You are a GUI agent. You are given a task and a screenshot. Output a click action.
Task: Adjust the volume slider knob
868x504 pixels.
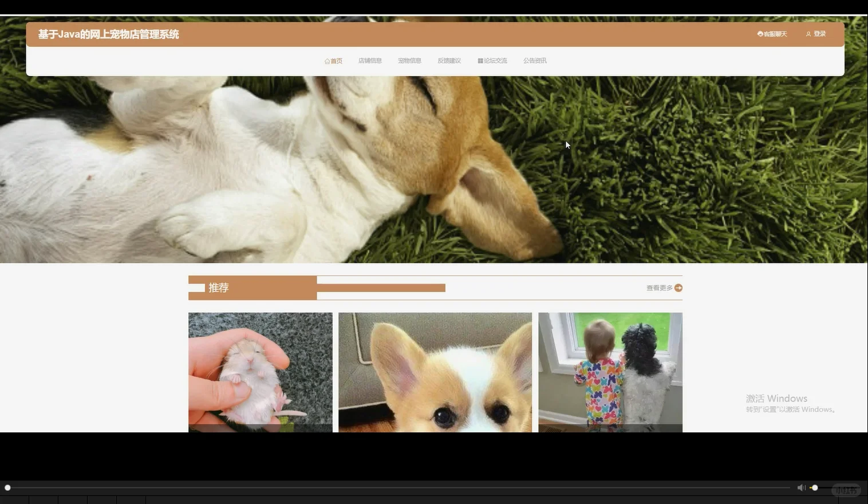click(x=815, y=488)
